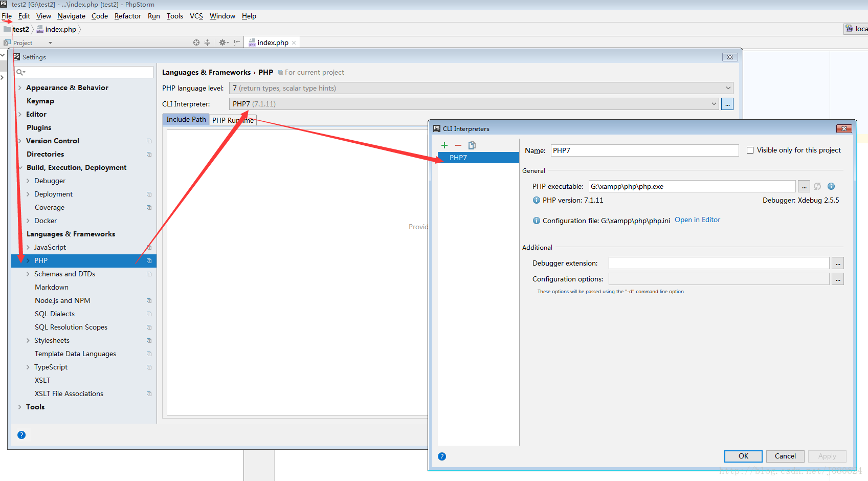
Task: Open the Project view dropdown
Action: tap(50, 43)
